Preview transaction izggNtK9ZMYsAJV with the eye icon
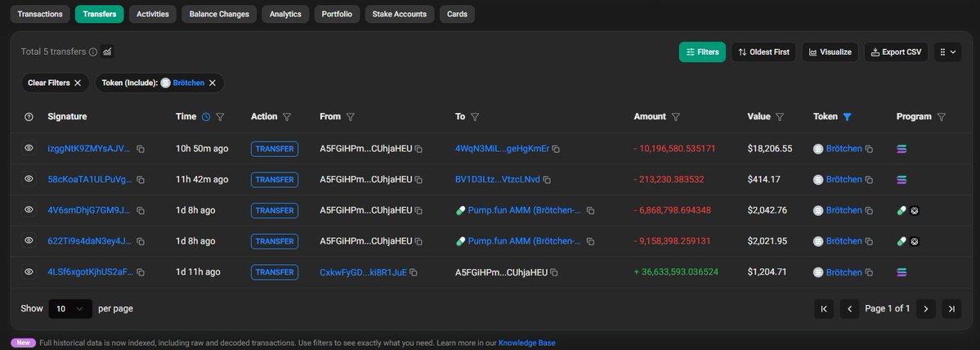The image size is (980, 350). click(29, 148)
